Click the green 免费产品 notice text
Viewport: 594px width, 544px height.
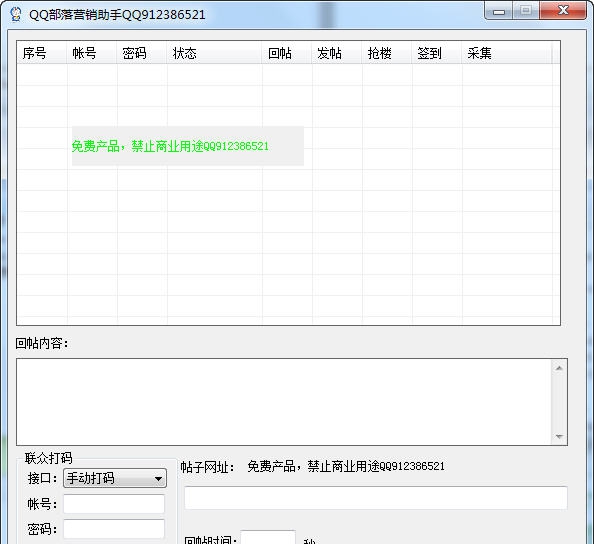click(x=170, y=146)
